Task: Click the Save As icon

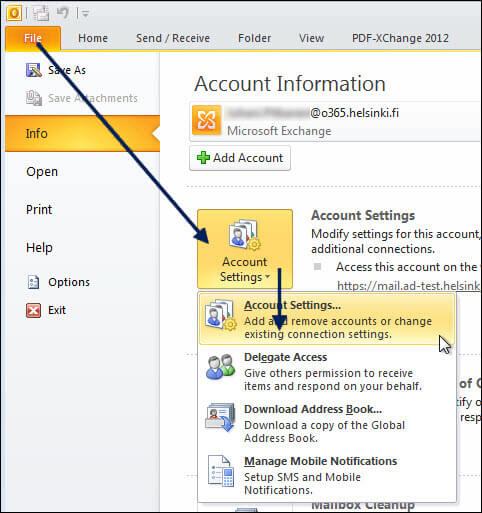Action: click(34, 70)
